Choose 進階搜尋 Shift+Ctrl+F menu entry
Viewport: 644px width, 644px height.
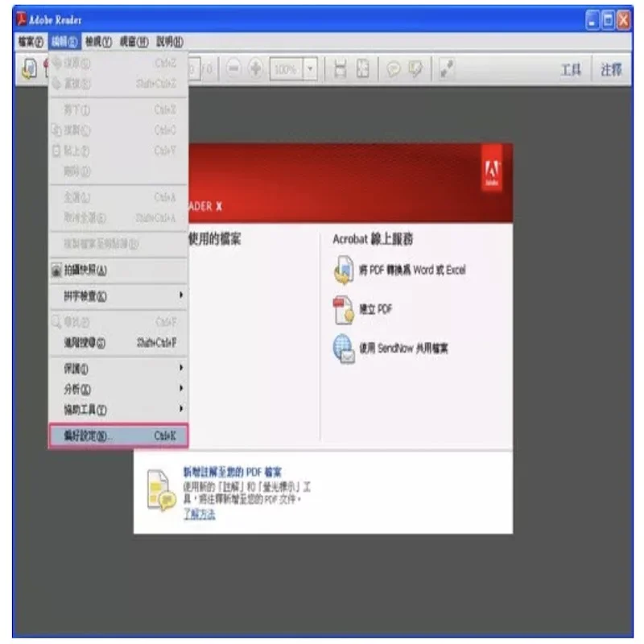[118, 343]
